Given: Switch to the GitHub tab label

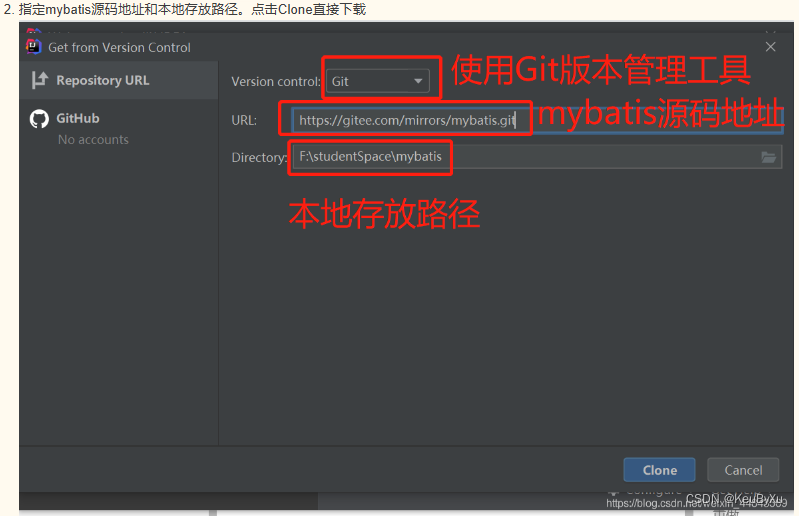Looking at the screenshot, I should (77, 118).
